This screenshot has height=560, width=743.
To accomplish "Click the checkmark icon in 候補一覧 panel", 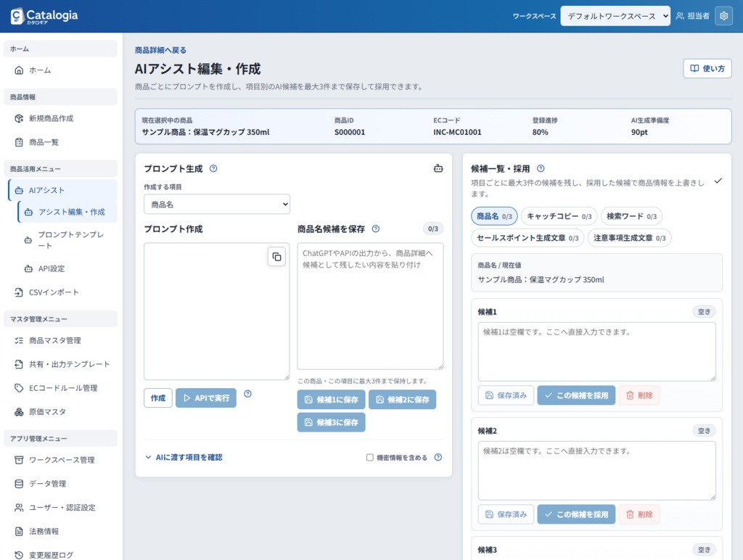I will (x=718, y=181).
